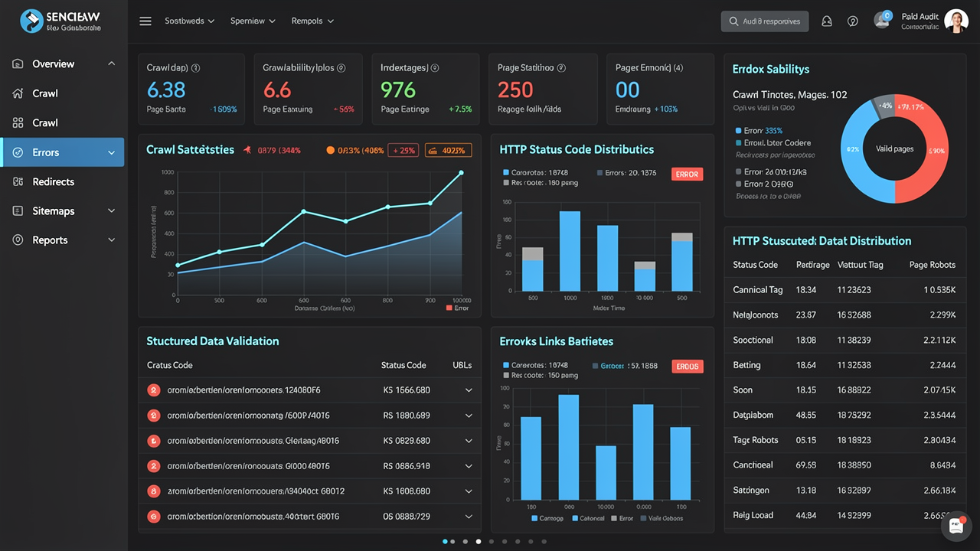
Task: Expand the first row in Structured Data Validation
Action: [469, 390]
